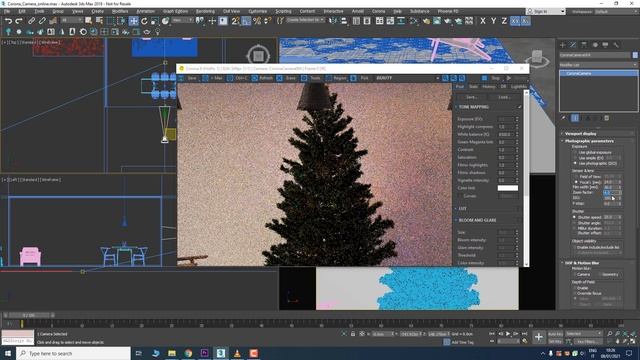Select Use photographic (ISO) radio button
640x360 pixels.
[x=576, y=163]
